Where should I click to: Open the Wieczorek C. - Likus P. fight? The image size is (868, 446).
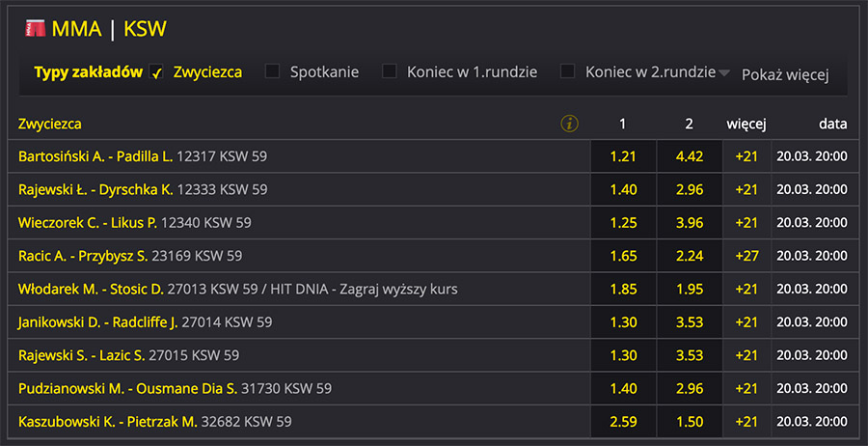point(87,223)
